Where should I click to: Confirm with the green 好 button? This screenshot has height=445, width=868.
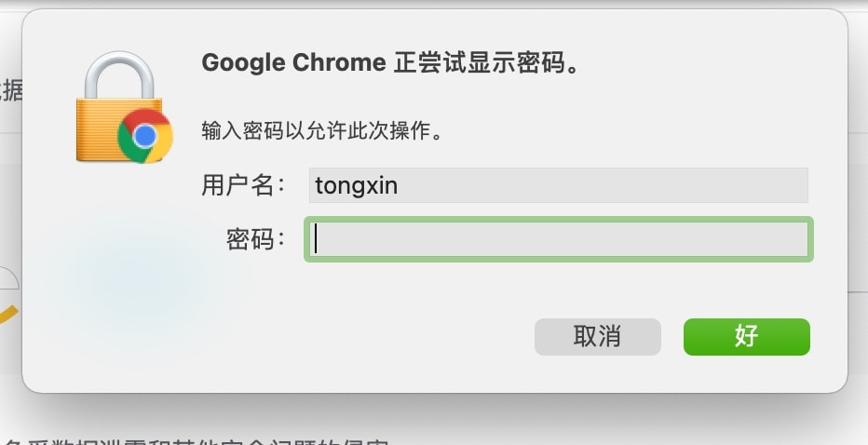747,336
